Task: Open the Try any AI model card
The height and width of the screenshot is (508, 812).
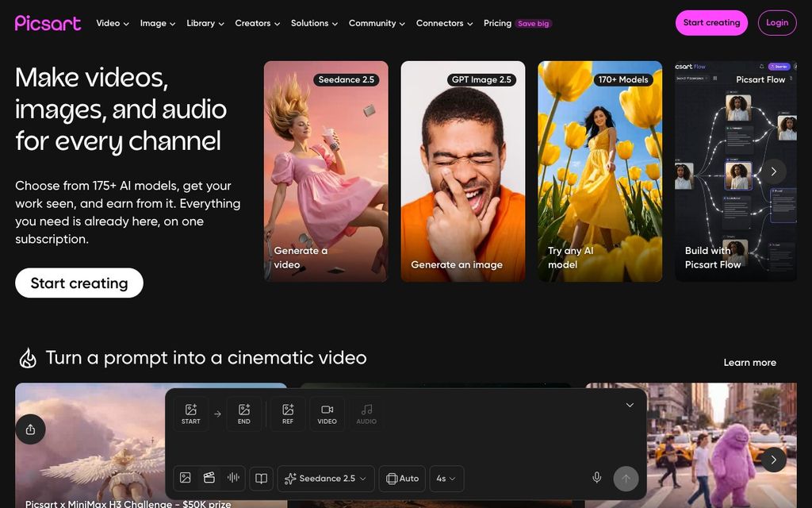Action: (599, 171)
